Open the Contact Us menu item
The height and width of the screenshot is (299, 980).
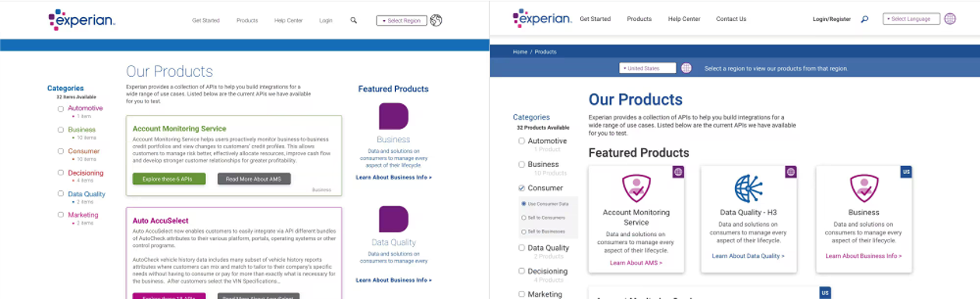click(x=731, y=19)
